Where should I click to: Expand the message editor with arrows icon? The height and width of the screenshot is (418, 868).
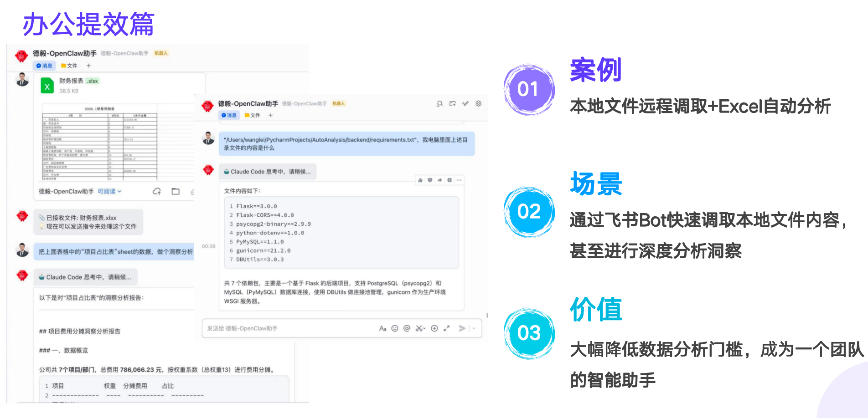coord(446,328)
